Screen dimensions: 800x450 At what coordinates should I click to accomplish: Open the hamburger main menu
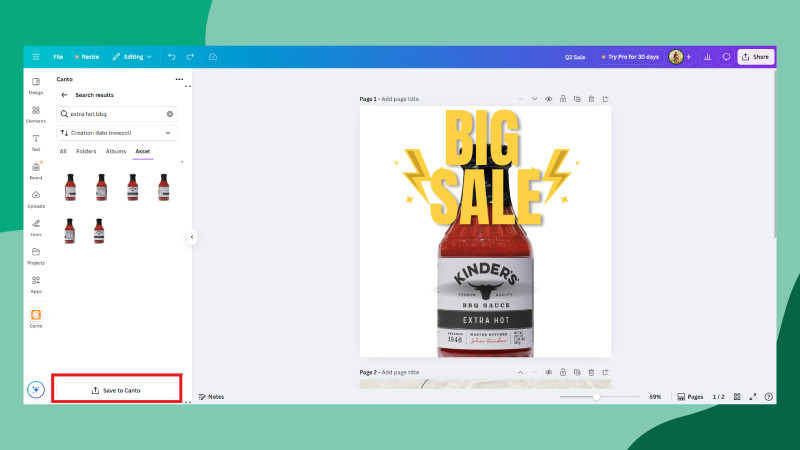[36, 57]
